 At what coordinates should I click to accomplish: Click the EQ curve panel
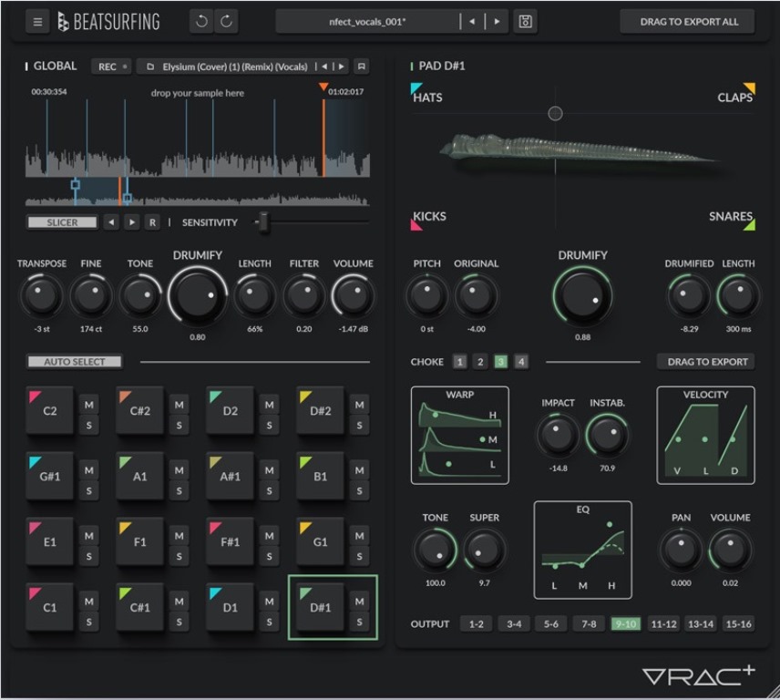coord(582,551)
